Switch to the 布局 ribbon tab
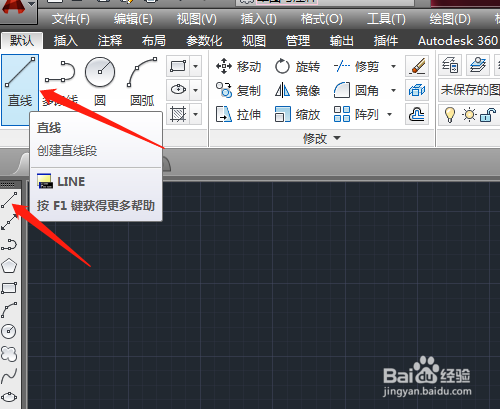The width and height of the screenshot is (500, 409). coord(154,41)
